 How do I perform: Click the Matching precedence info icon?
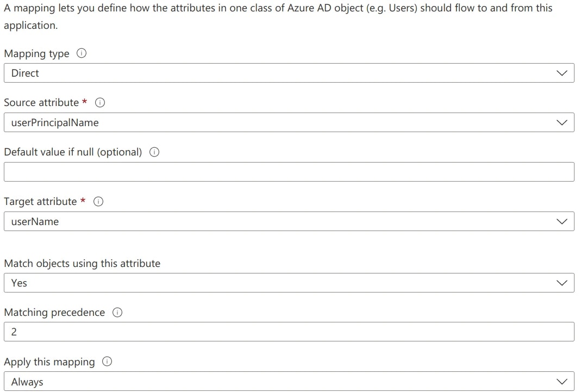[117, 313]
